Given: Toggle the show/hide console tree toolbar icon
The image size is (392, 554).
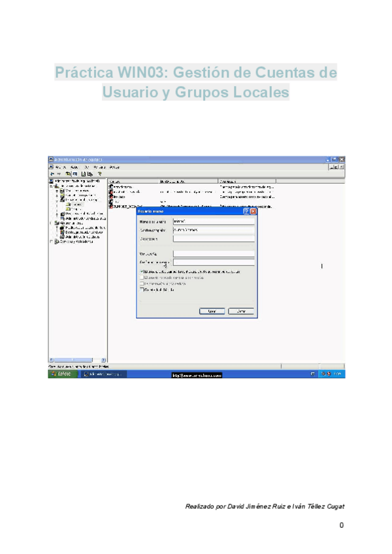Looking at the screenshot, I should [74, 174].
